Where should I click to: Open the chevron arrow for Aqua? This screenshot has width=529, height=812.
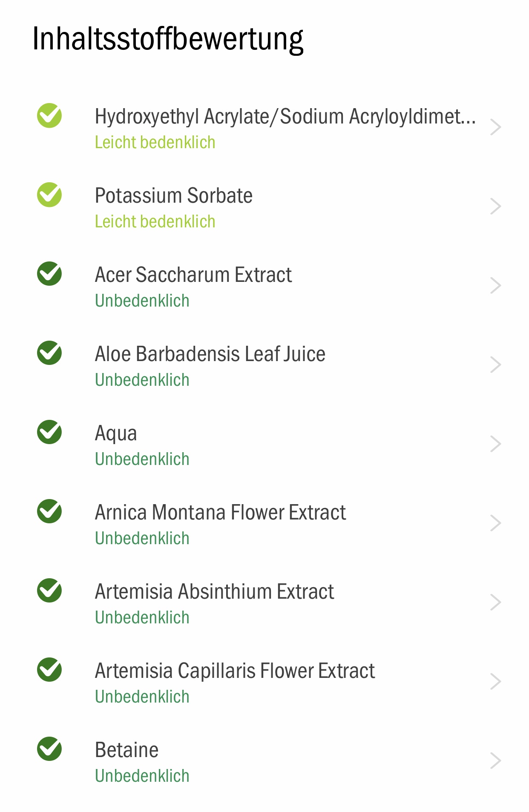pyautogui.click(x=495, y=444)
